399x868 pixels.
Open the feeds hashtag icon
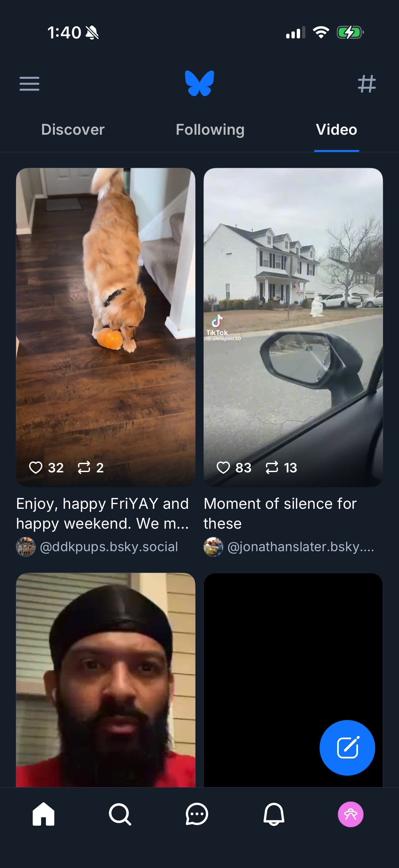pos(368,84)
